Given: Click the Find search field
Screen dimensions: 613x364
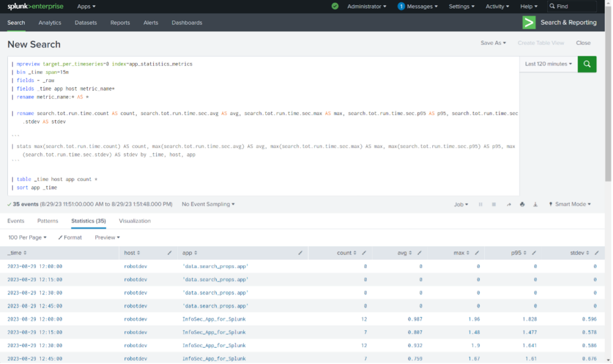Looking at the screenshot, I should pos(572,6).
